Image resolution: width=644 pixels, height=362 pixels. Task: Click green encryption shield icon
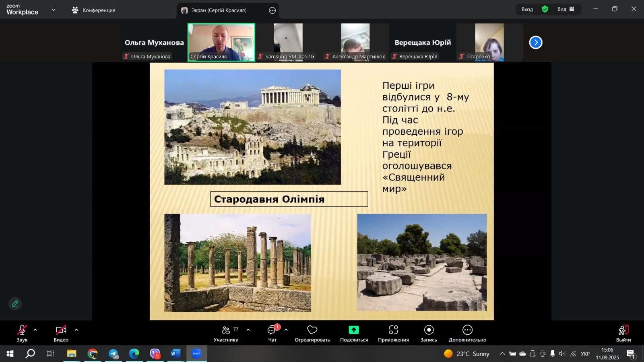pos(545,9)
